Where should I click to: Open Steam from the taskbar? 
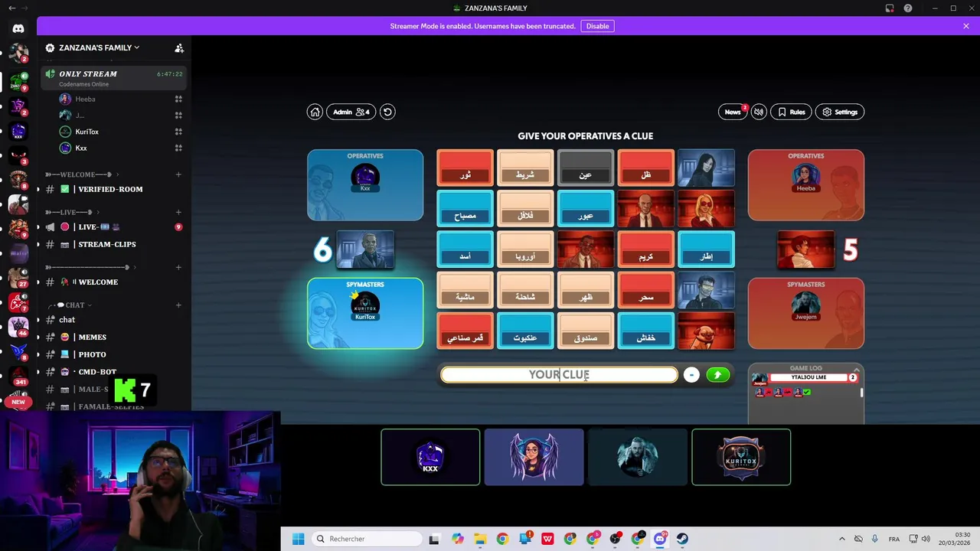point(682,539)
